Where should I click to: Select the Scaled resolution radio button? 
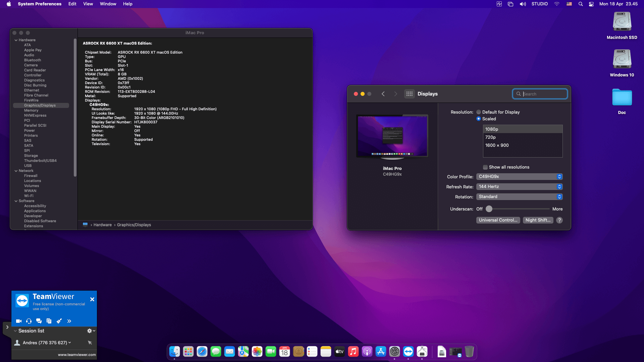[479, 119]
